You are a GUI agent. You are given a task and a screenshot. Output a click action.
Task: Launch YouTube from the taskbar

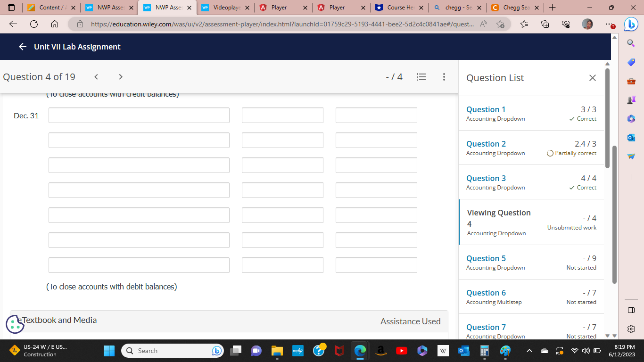click(402, 351)
